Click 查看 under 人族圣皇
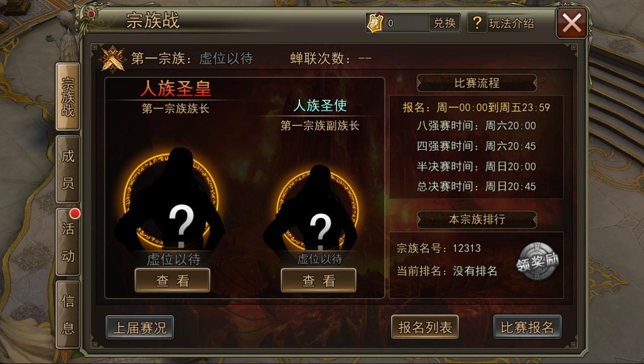This screenshot has height=364, width=644. [x=173, y=280]
